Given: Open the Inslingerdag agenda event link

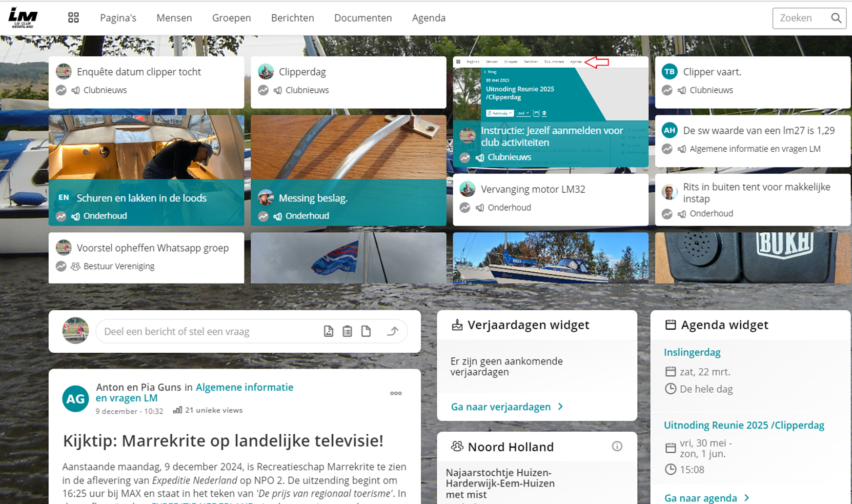Looking at the screenshot, I should tap(692, 352).
